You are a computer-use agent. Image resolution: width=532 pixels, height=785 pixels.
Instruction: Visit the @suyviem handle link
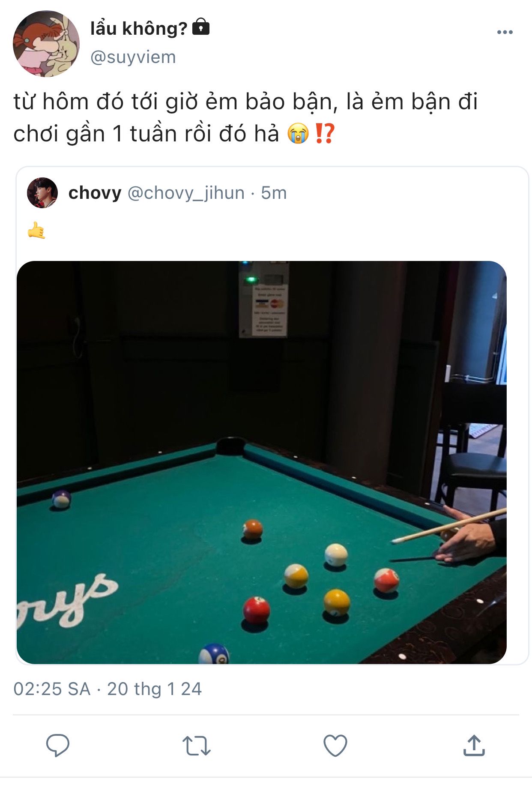pyautogui.click(x=133, y=57)
